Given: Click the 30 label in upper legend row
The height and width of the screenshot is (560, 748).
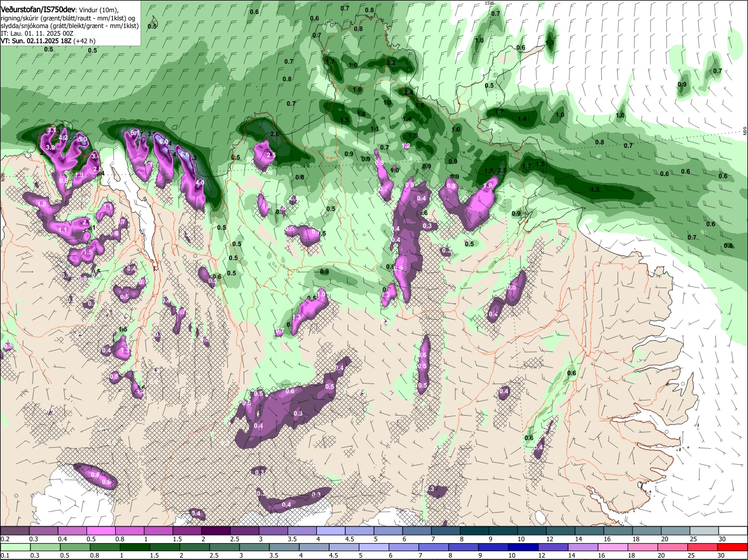Looking at the screenshot, I should pos(722,539).
